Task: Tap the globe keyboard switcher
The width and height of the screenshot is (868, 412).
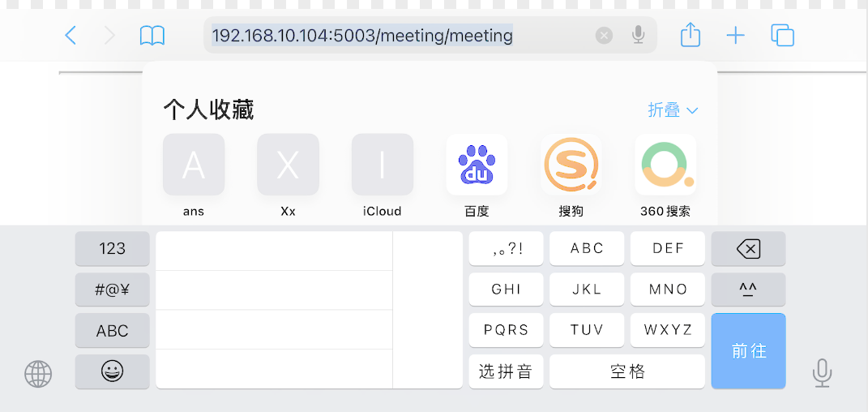Action: [38, 374]
